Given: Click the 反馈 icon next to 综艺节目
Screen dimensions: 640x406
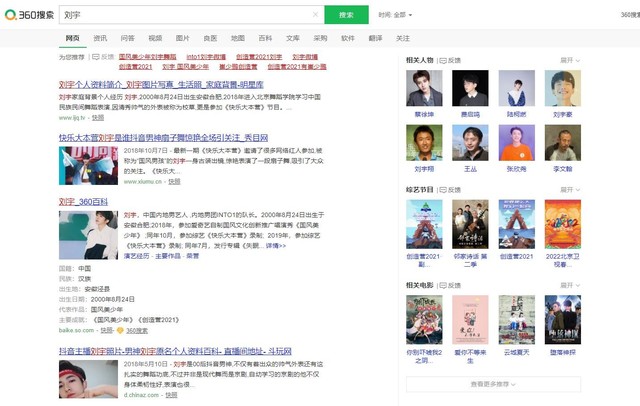Looking at the screenshot, I should coord(450,188).
